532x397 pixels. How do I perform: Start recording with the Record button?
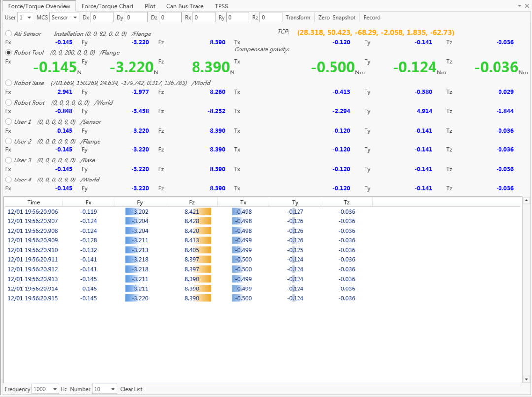click(372, 17)
